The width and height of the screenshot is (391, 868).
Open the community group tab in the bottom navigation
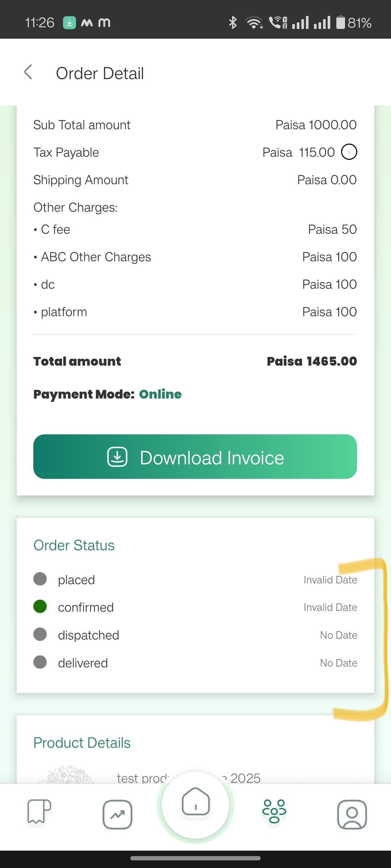click(x=274, y=812)
